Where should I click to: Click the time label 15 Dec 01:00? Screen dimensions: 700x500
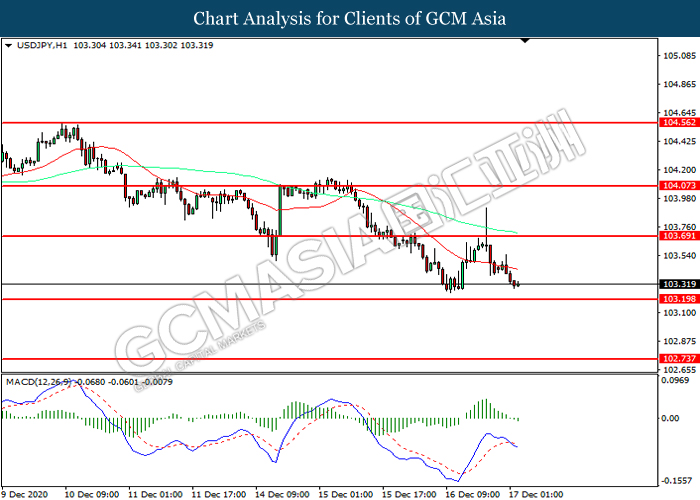coord(345,494)
